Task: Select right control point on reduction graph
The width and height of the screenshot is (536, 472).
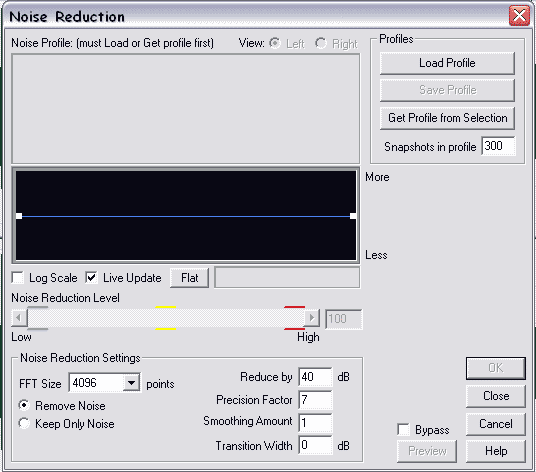Action: pyautogui.click(x=353, y=216)
